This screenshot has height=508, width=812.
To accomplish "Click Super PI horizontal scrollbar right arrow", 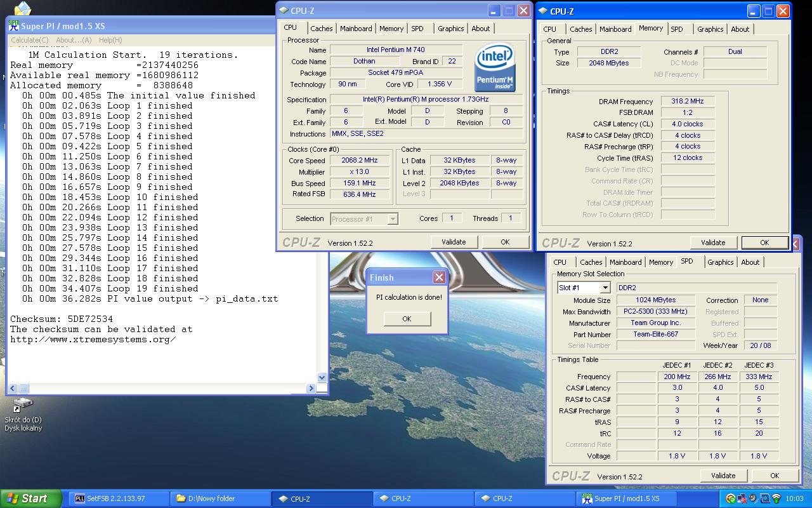I will point(311,388).
